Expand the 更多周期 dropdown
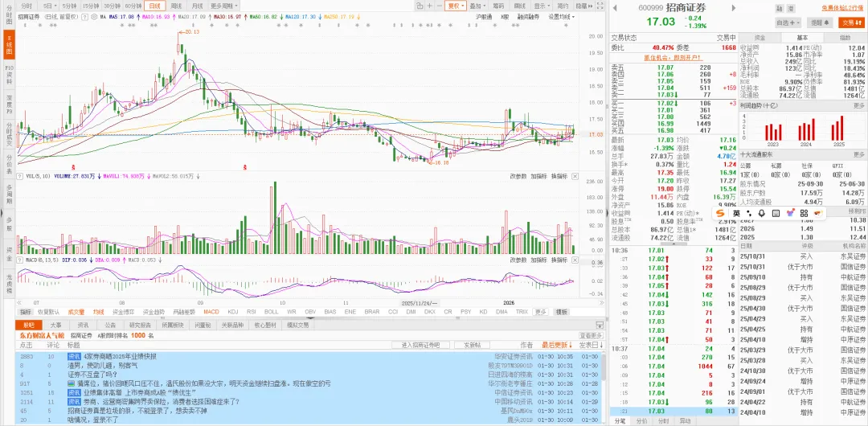 tap(224, 6)
